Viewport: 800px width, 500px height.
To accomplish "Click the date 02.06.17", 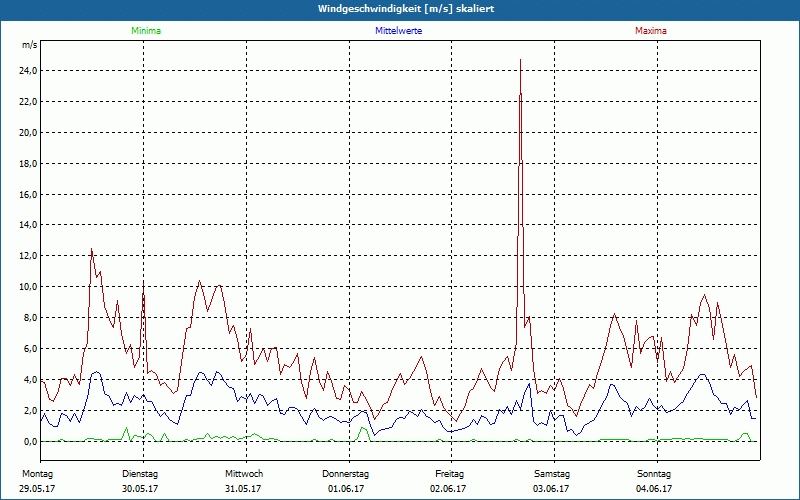I will 448,489.
